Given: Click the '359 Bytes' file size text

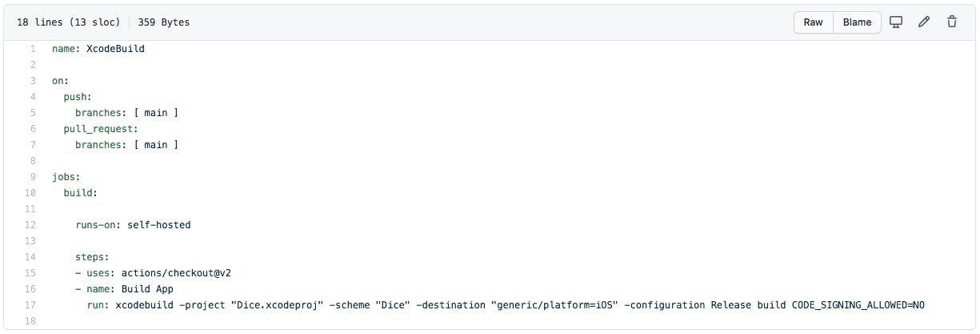Looking at the screenshot, I should (163, 22).
